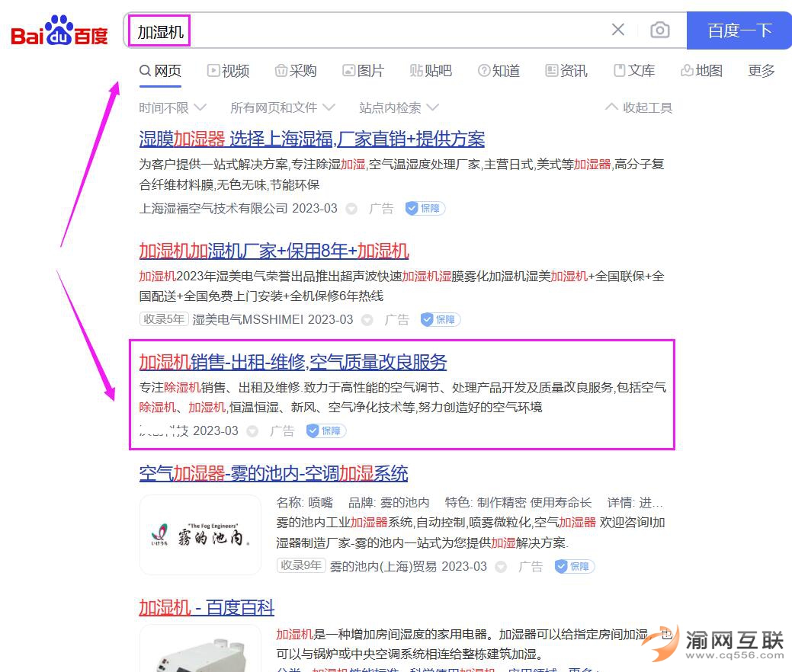Clear the search box with X icon

coord(618,30)
